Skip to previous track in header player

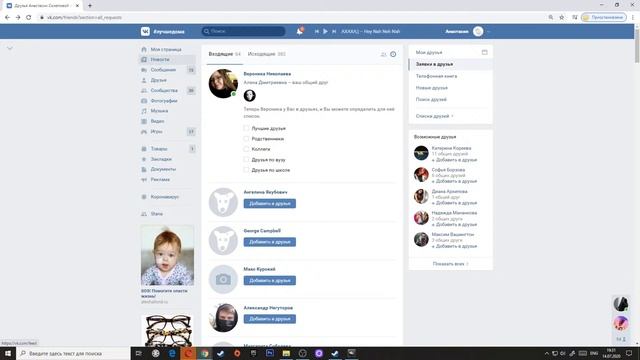coord(316,31)
